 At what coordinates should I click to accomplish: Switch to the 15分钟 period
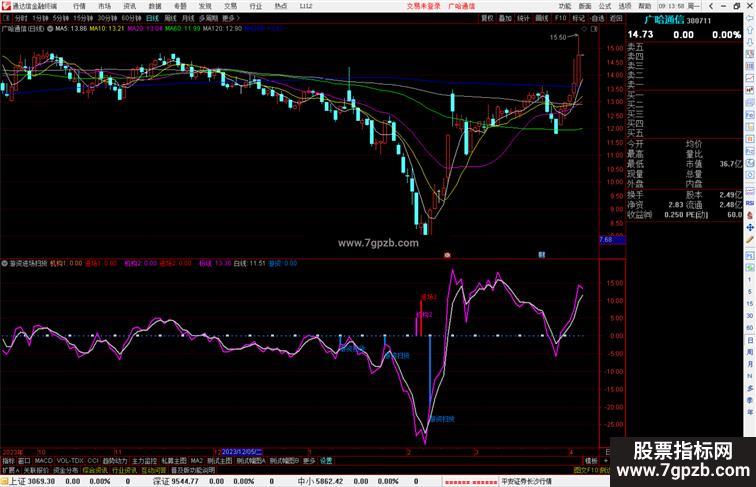(x=83, y=18)
